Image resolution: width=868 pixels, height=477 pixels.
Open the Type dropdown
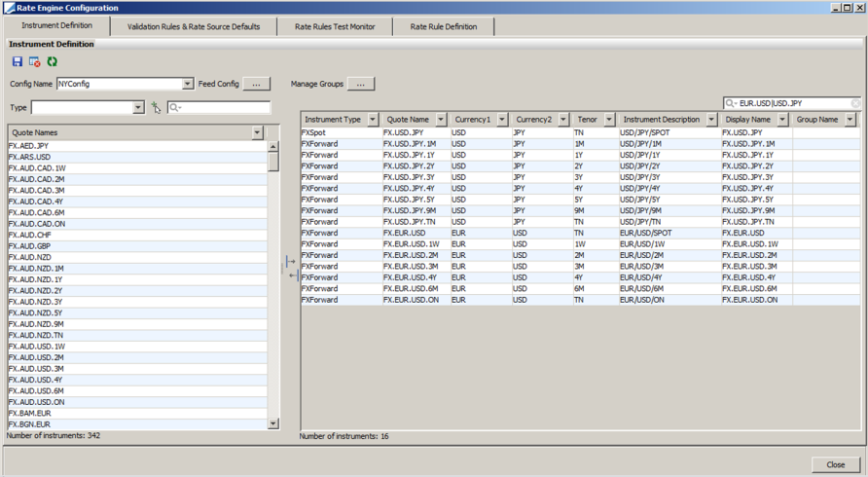coord(138,107)
